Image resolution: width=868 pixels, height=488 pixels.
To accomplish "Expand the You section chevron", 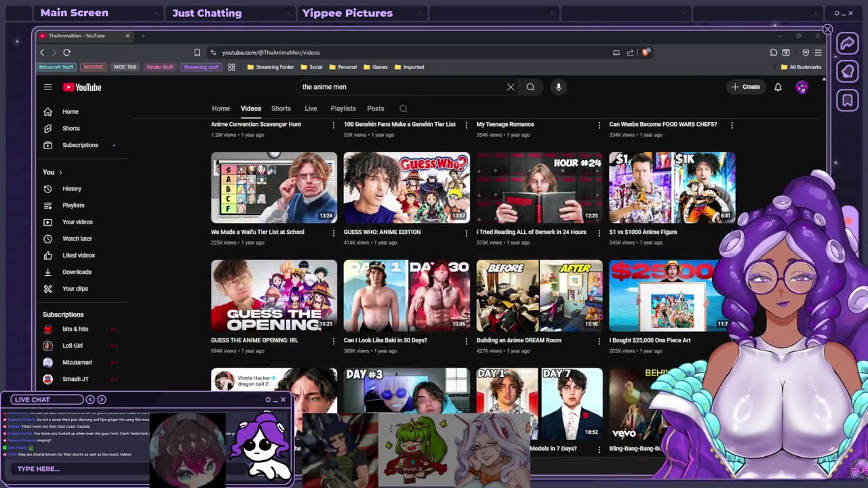I will pyautogui.click(x=60, y=172).
